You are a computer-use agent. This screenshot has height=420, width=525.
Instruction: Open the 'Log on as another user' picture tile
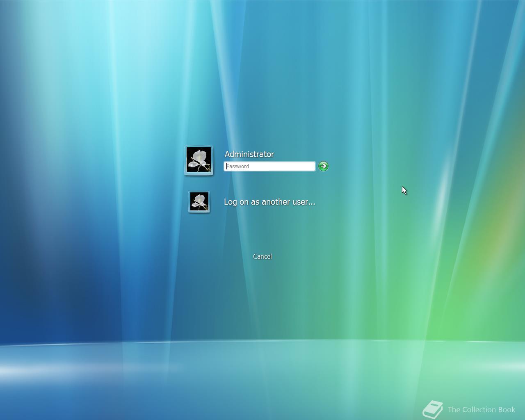pyautogui.click(x=199, y=202)
